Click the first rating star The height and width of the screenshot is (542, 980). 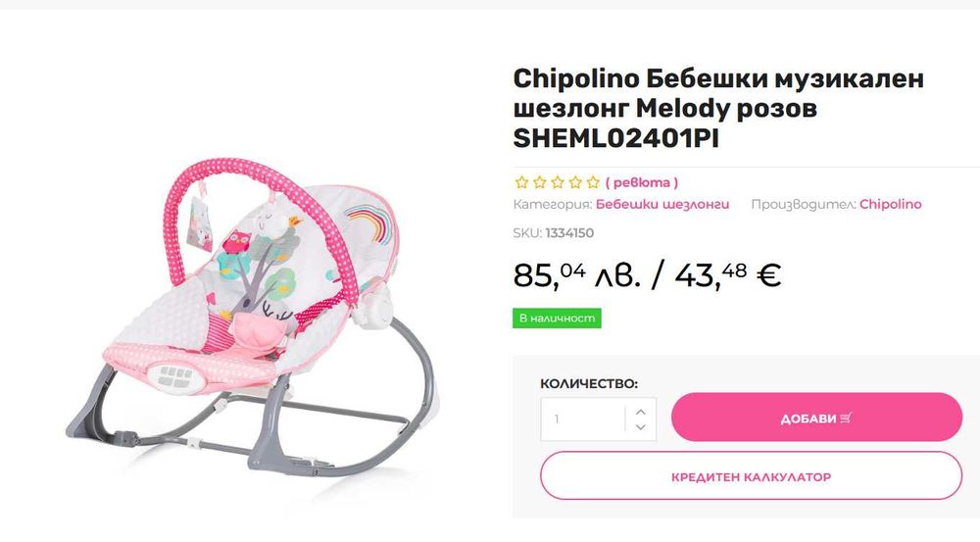point(521,181)
